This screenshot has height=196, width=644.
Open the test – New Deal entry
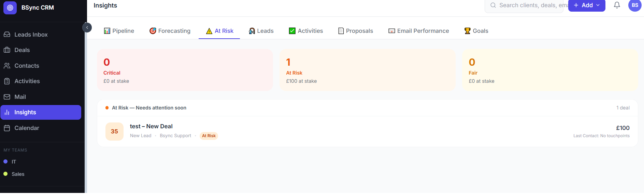click(368, 131)
